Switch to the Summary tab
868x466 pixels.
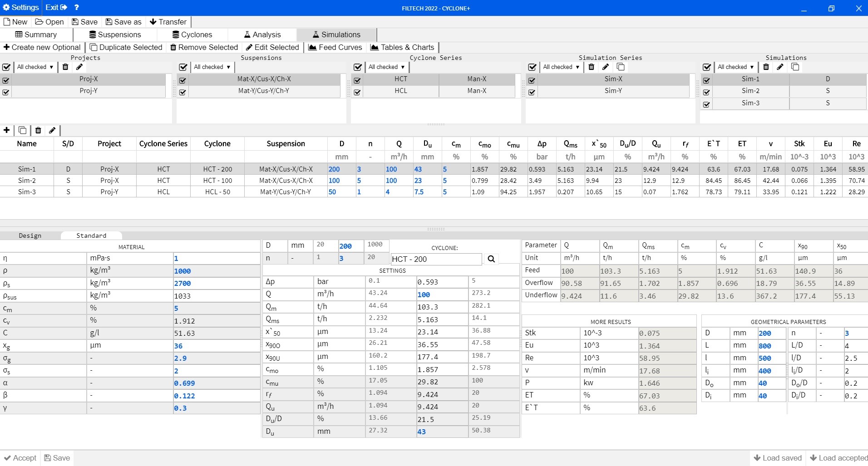tap(36, 34)
